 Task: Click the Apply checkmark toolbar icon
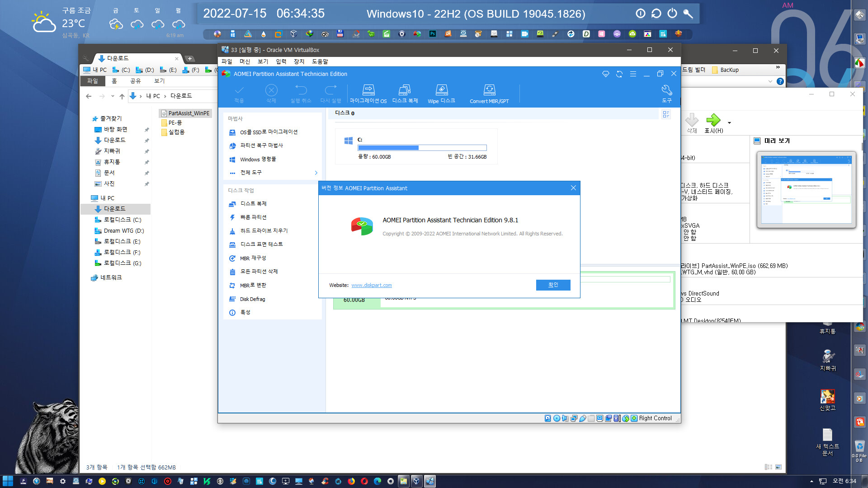tap(239, 94)
